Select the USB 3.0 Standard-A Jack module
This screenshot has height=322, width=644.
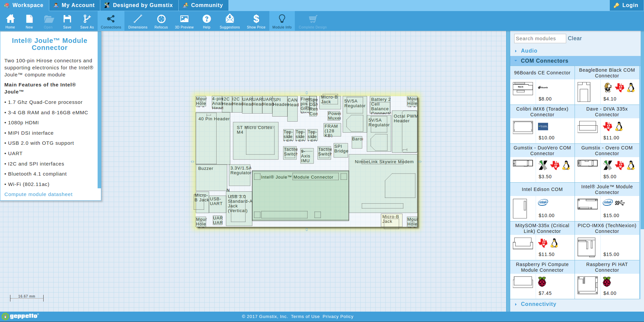pyautogui.click(x=239, y=208)
